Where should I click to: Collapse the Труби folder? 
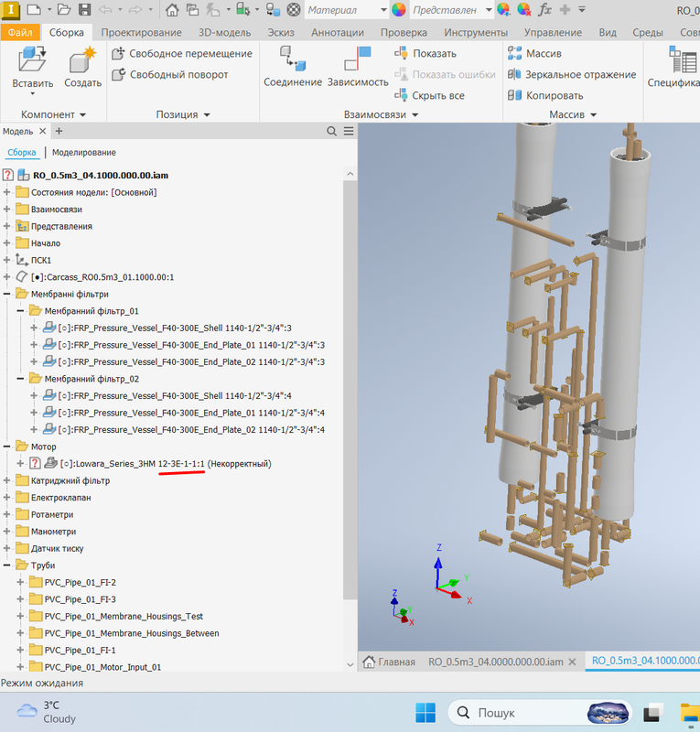[x=6, y=565]
